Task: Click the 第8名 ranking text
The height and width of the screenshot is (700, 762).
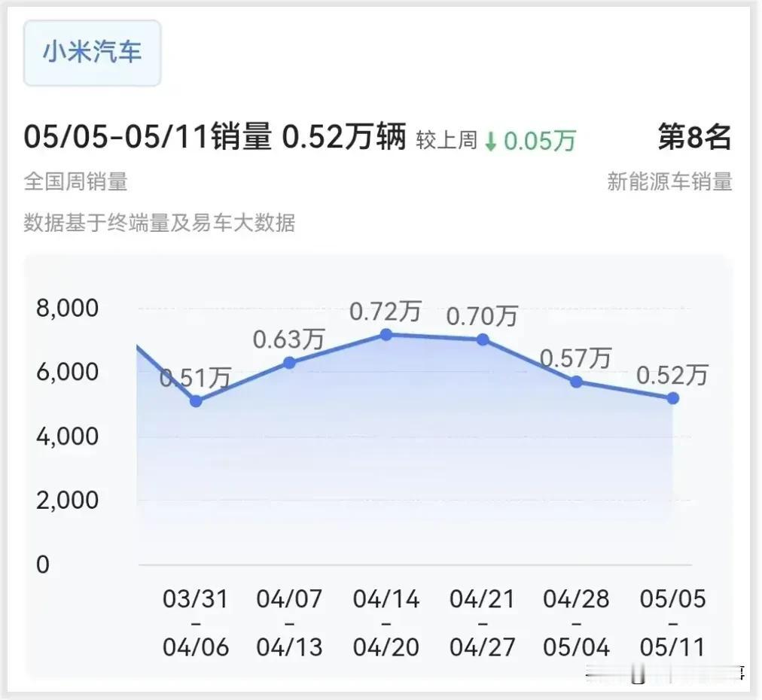Action: (x=694, y=137)
